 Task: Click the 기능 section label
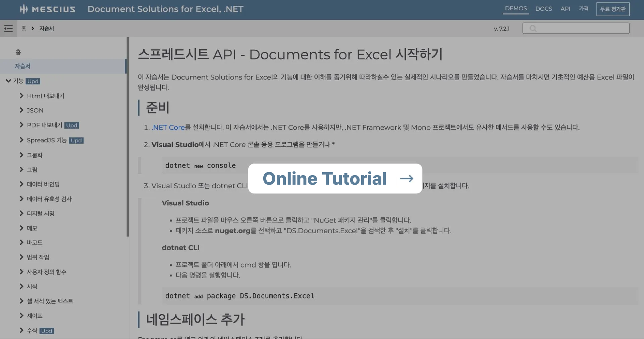18,81
